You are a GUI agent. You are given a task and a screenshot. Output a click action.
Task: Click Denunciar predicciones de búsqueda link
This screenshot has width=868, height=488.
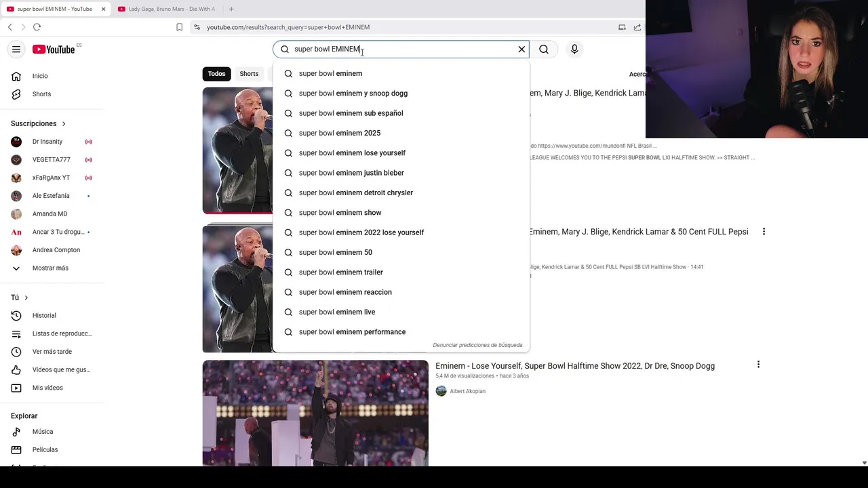477,345
